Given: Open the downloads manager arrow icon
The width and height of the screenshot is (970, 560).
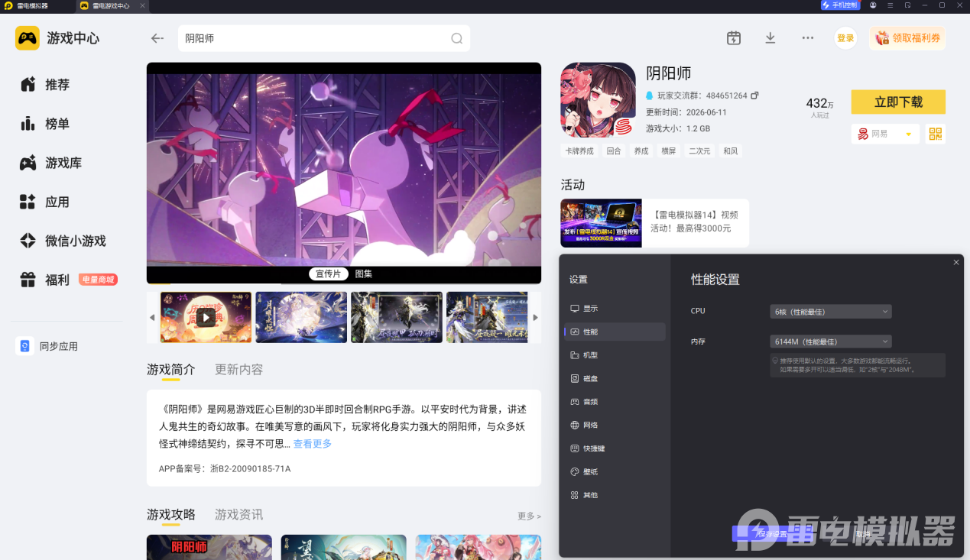Looking at the screenshot, I should coord(770,38).
